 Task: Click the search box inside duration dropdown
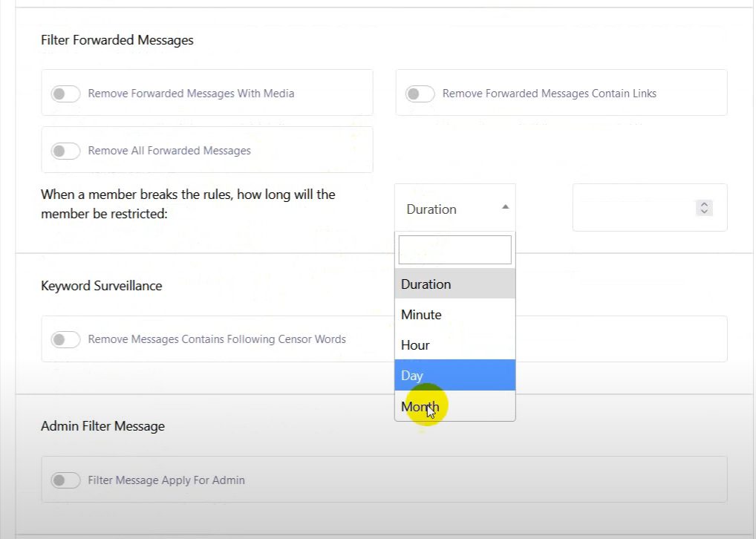click(x=454, y=250)
